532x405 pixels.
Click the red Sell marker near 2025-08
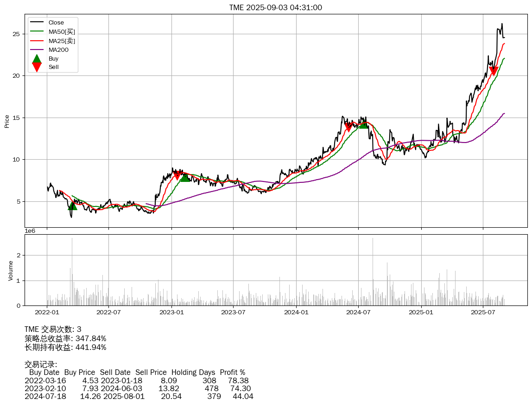pyautogui.click(x=494, y=71)
